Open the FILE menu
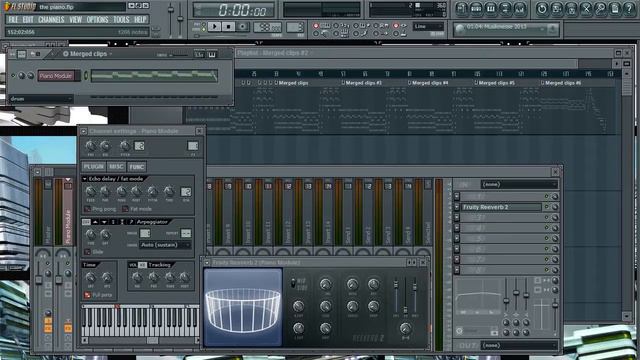Image resolution: width=640 pixels, height=360 pixels. point(13,20)
